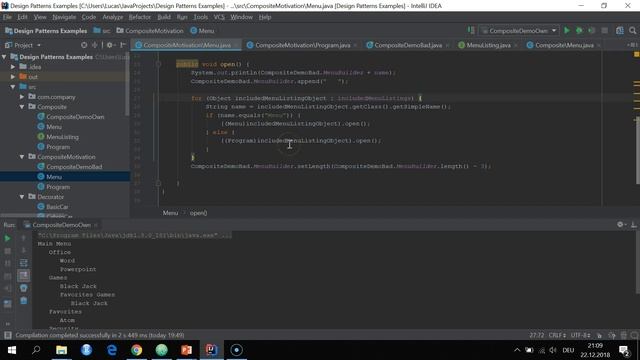
Task: Collapse the Decorator package
Action: pyautogui.click(x=22, y=197)
